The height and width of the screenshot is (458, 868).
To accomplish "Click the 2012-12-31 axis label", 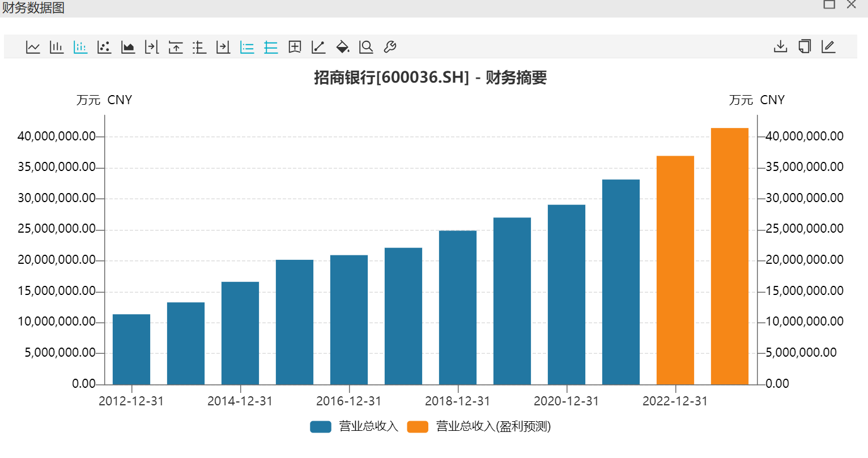I will coord(131,401).
